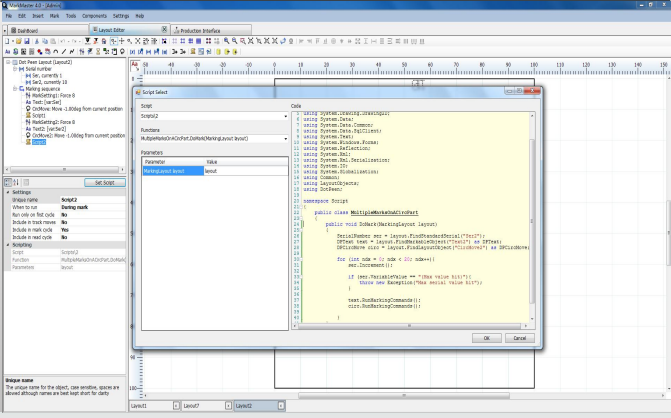671x418 pixels.
Task: Click Cancel in Script Select dialog
Action: coord(520,338)
